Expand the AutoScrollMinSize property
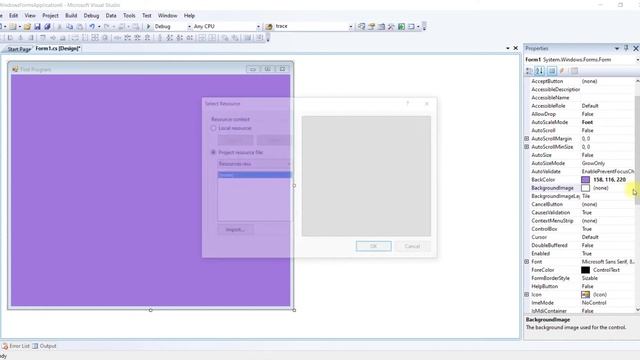This screenshot has height=360, width=640. [x=527, y=147]
